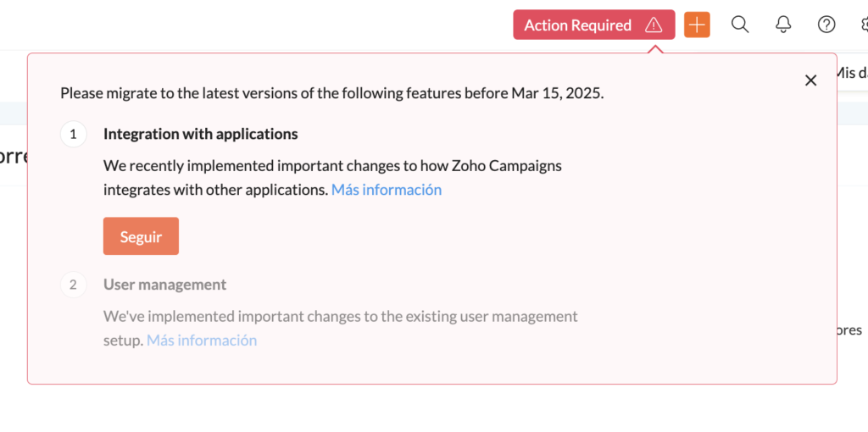
Task: Click step number 1 circle
Action: coord(74,135)
